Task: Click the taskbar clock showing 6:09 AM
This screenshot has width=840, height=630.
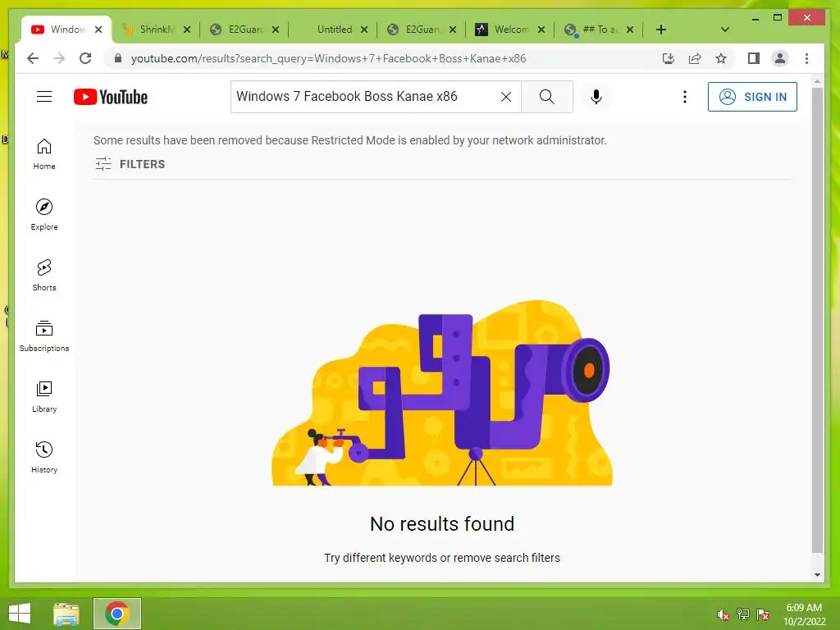Action: click(x=804, y=614)
